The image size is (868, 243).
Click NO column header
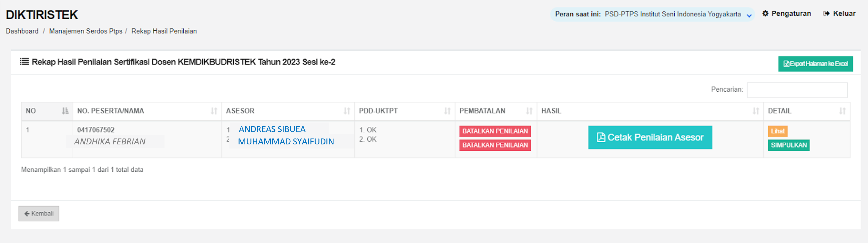[x=47, y=111]
